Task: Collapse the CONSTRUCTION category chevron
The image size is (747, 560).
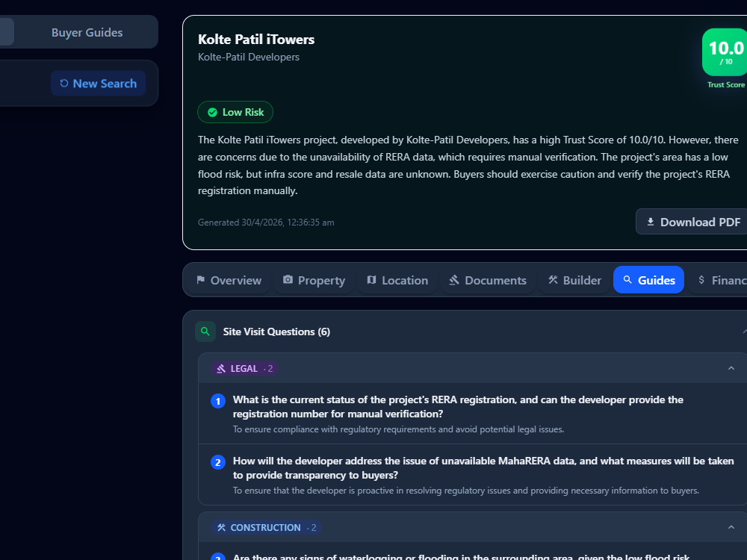Action: 731,527
